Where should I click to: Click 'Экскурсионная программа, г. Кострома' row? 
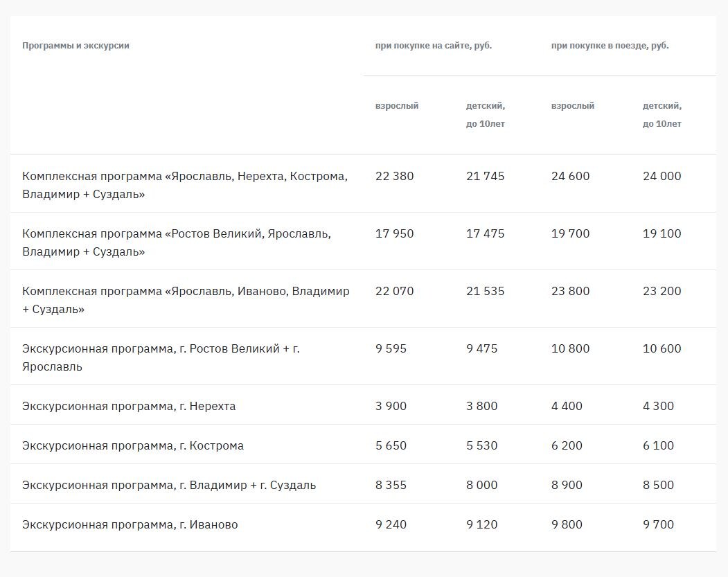(133, 445)
